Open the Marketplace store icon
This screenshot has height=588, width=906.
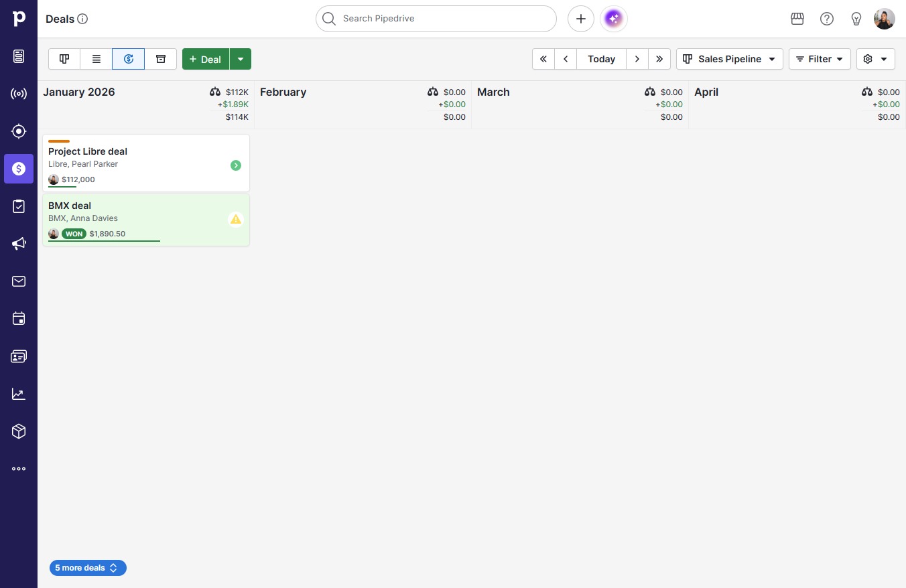click(x=797, y=19)
